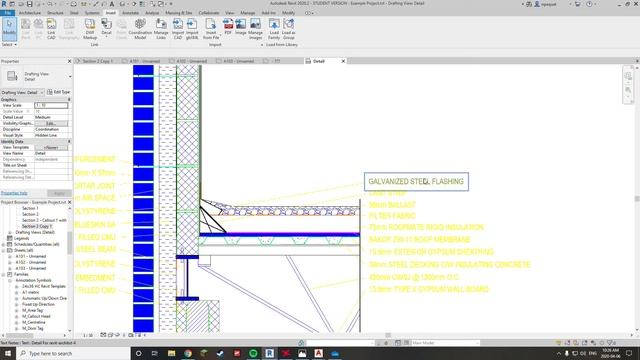Open AutoCAD from the taskbar
The width and height of the screenshot is (640, 360).
318,353
